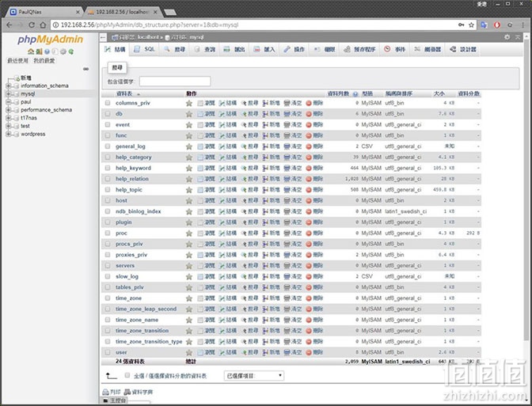This screenshot has width=532, height=406.
Task: Check the columns_priv table checkbox
Action: (108, 103)
